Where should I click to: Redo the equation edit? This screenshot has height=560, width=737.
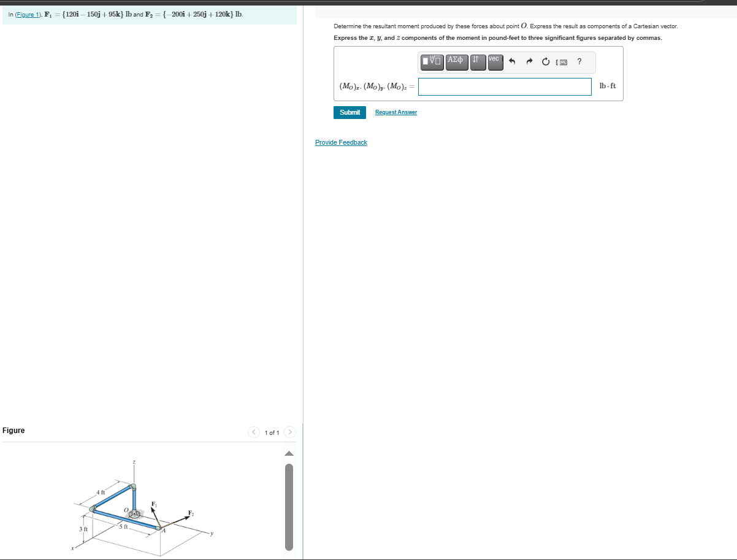[x=529, y=61]
